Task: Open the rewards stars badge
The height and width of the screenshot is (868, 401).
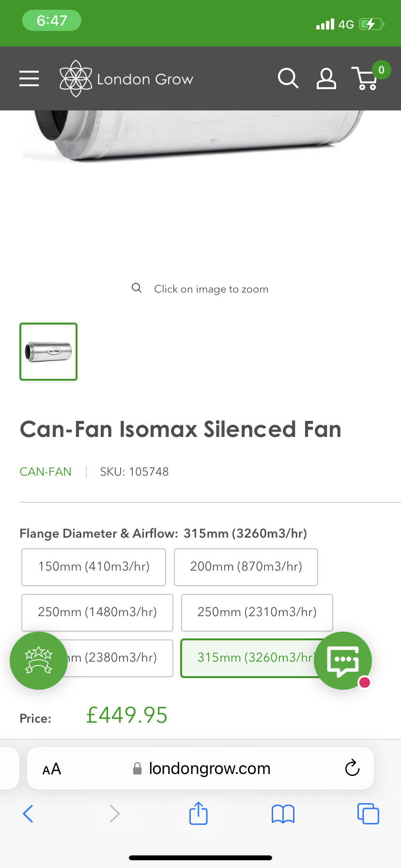Action: coord(39,660)
